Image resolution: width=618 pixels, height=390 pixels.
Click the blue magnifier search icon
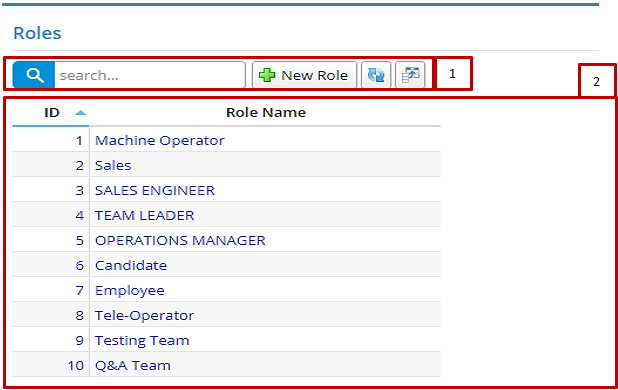(x=34, y=75)
